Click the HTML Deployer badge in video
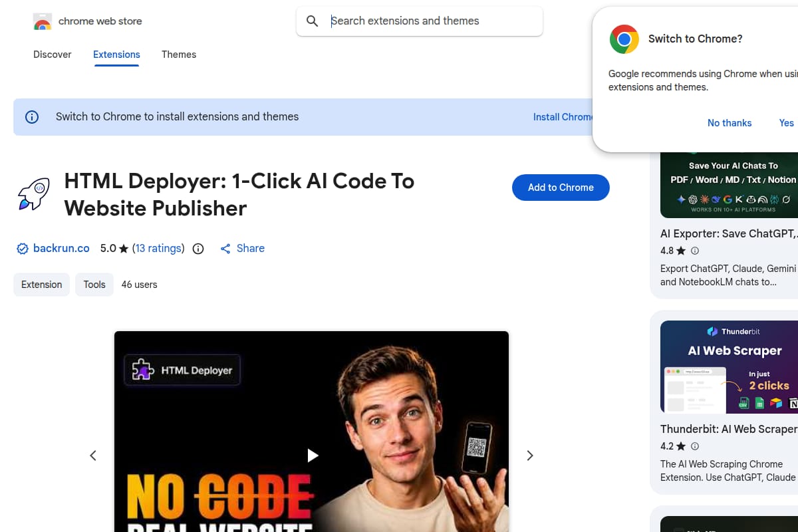Image resolution: width=798 pixels, height=532 pixels. (x=182, y=370)
